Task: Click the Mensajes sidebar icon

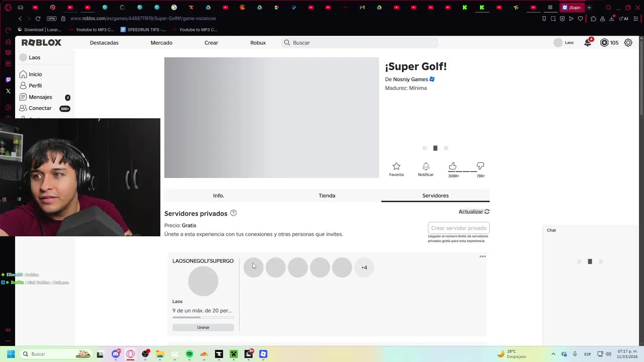Action: click(x=23, y=97)
